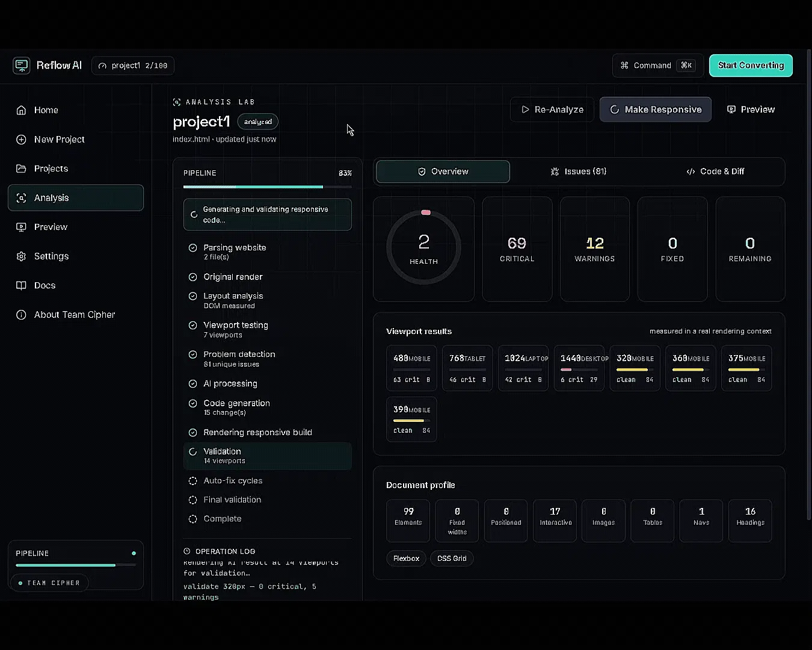The width and height of the screenshot is (812, 650).
Task: Click the AI processing check icon
Action: pyautogui.click(x=192, y=384)
